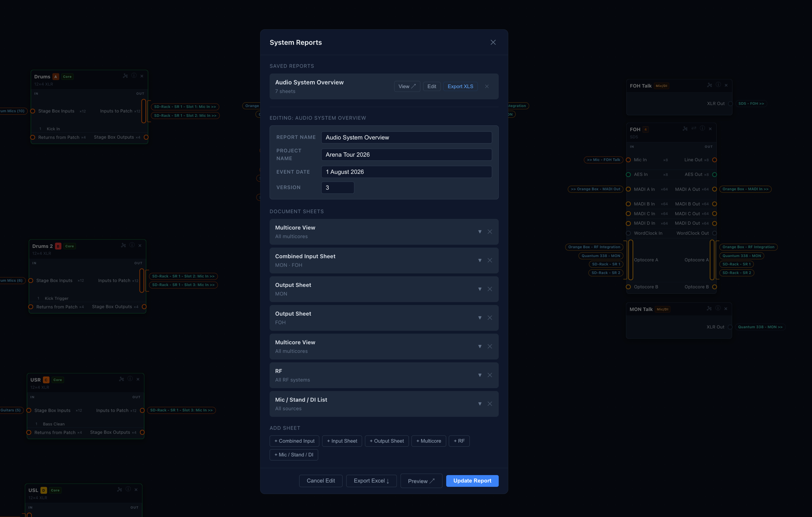Show info for FOH SD5 node

pyautogui.click(x=702, y=129)
